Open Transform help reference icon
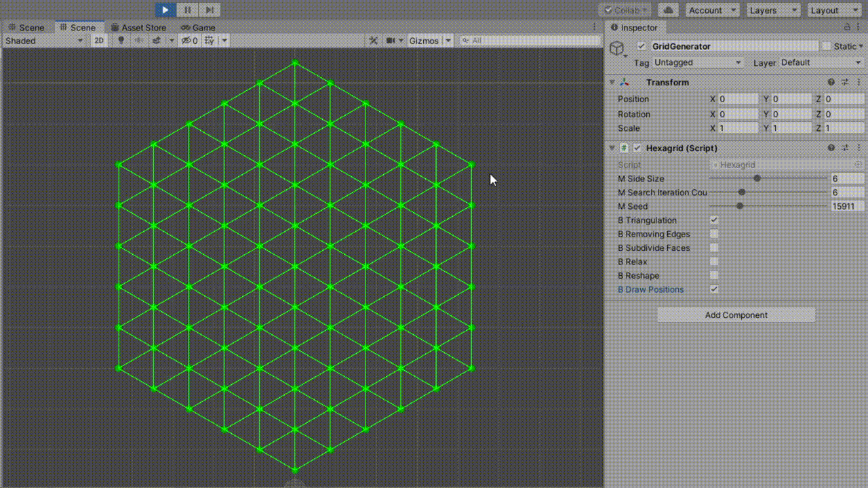The height and width of the screenshot is (488, 868). point(831,82)
